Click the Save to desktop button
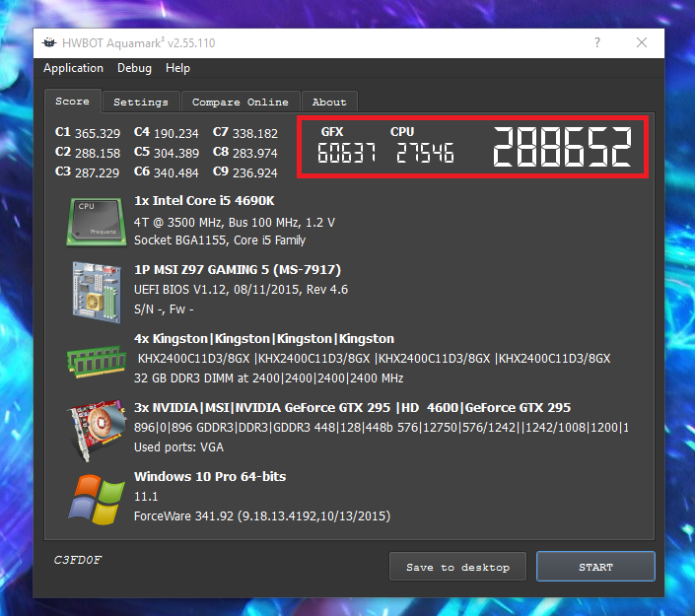Screen dimensions: 695x616 (457, 567)
